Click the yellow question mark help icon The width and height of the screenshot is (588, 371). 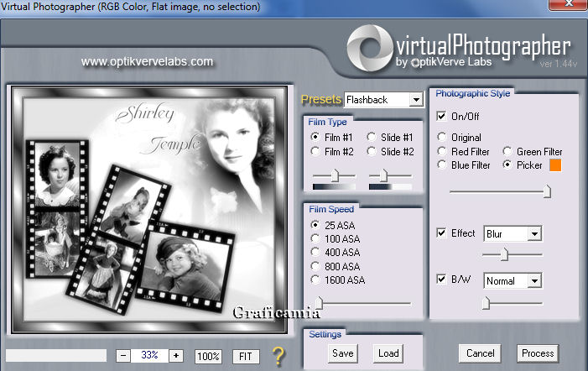point(278,356)
